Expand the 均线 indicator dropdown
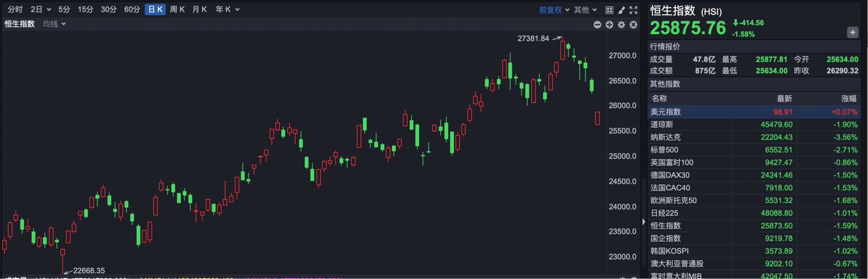 point(54,24)
